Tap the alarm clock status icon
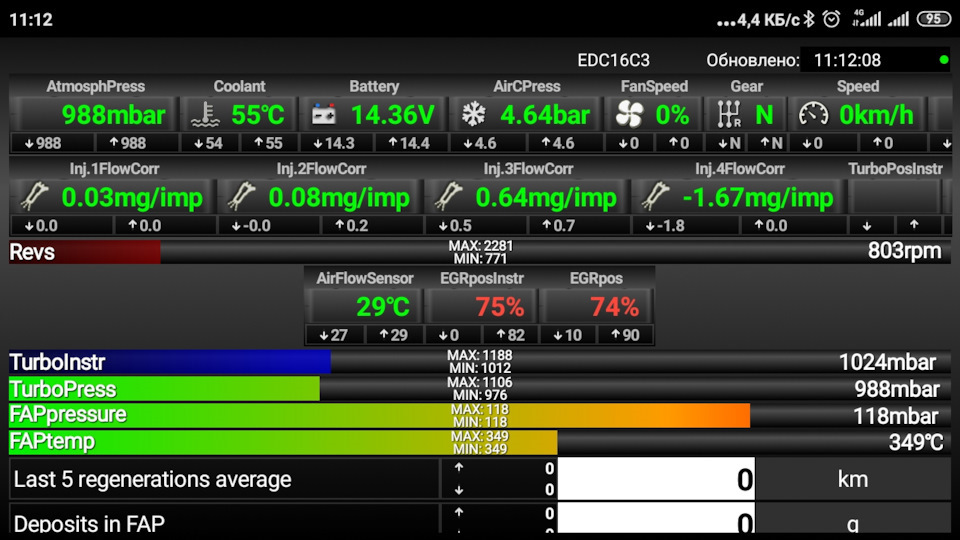The width and height of the screenshot is (960, 540). [831, 19]
